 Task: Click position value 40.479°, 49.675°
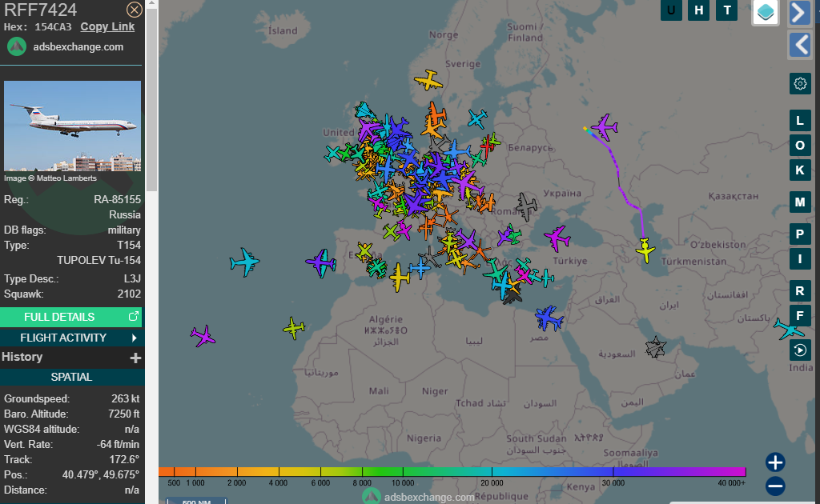pos(100,474)
